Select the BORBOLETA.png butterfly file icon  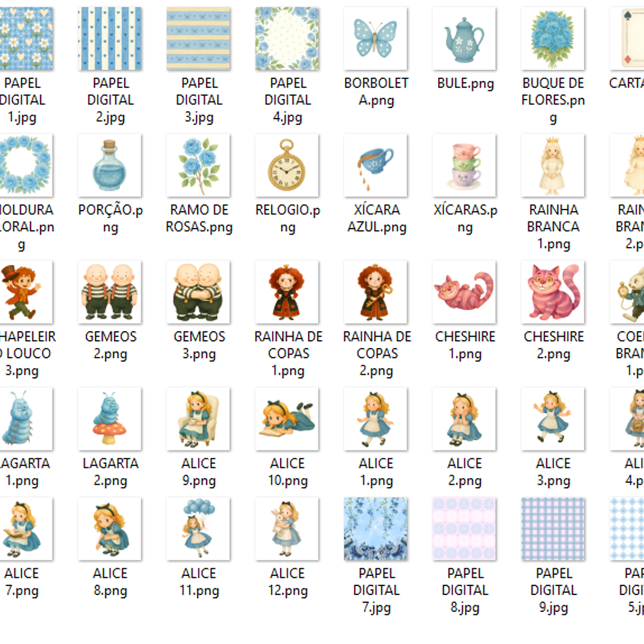tap(375, 39)
